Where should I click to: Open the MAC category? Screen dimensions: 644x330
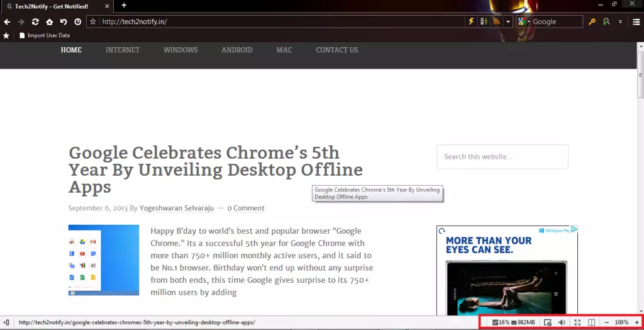point(284,50)
